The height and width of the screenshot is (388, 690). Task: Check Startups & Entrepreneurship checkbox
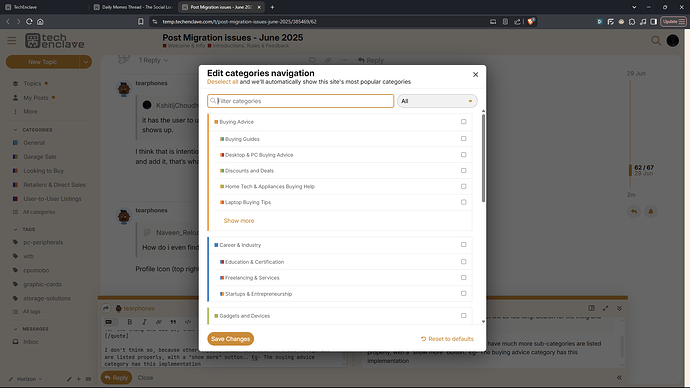pos(463,293)
